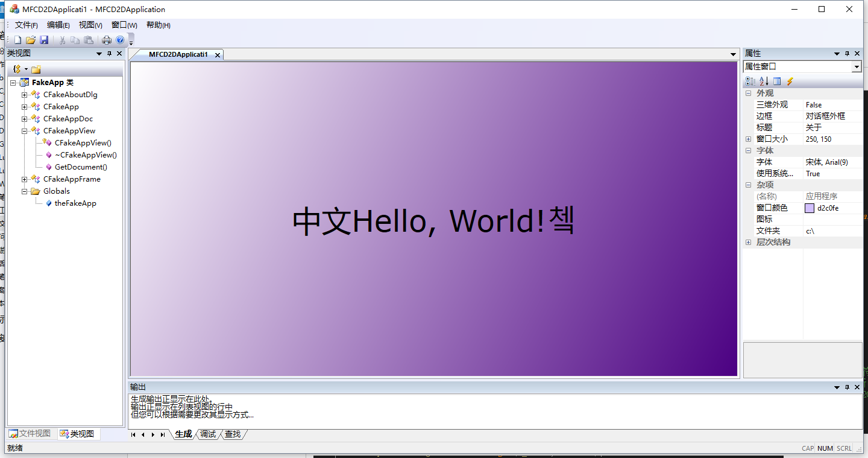Open the 视图(V) menu

(90, 25)
